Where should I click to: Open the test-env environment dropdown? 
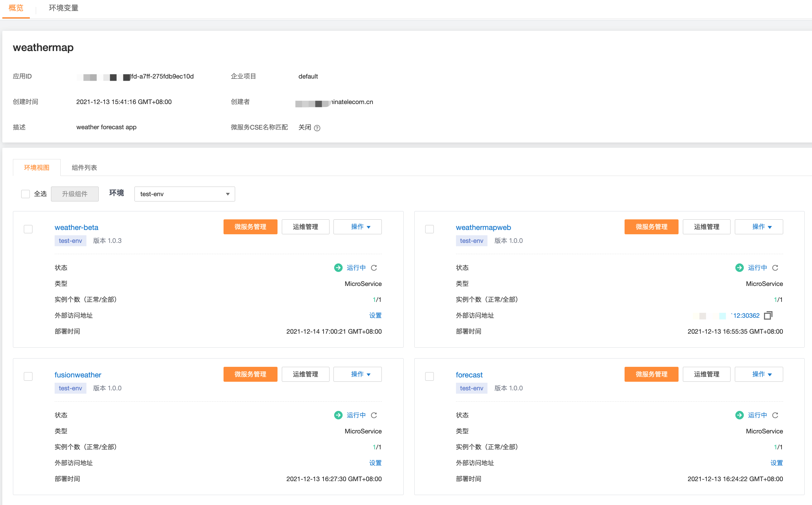pos(184,194)
